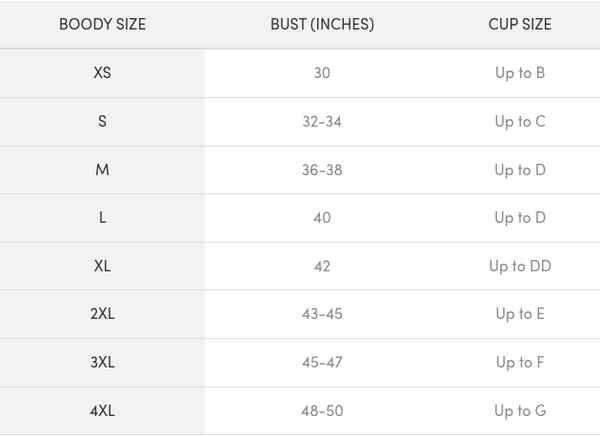
Task: Click the bust value 36-38
Action: (322, 170)
